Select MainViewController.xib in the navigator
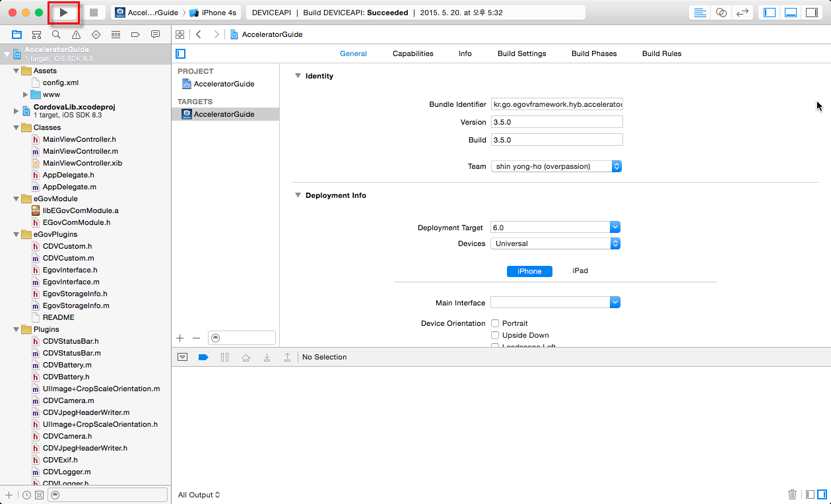 [x=82, y=163]
